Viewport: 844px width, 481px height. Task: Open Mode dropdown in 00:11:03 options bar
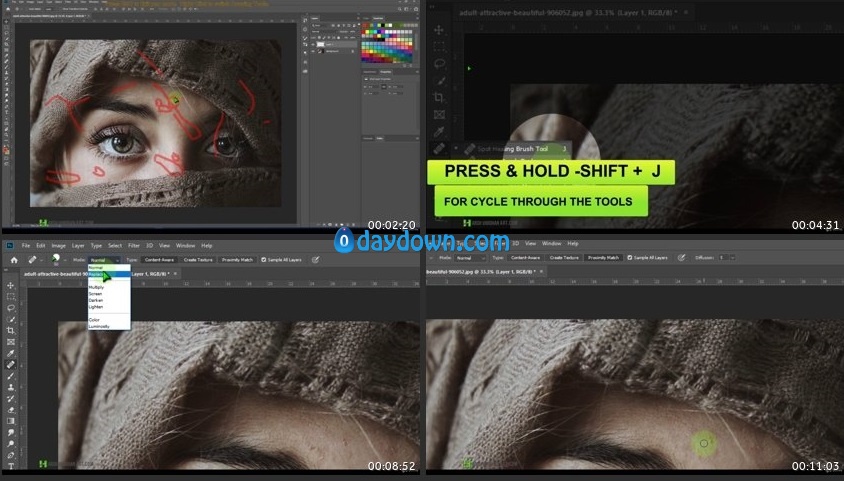[470, 258]
